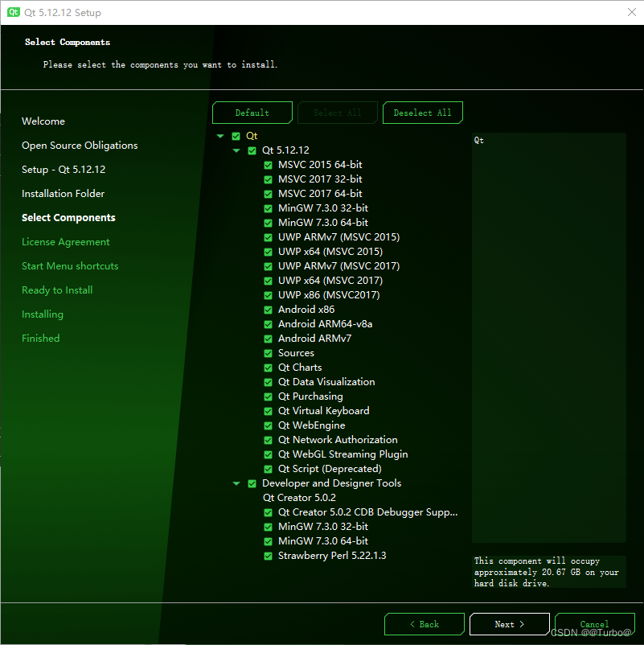Click the Qt logo in title bar
Image resolution: width=644 pixels, height=645 pixels.
click(x=14, y=12)
